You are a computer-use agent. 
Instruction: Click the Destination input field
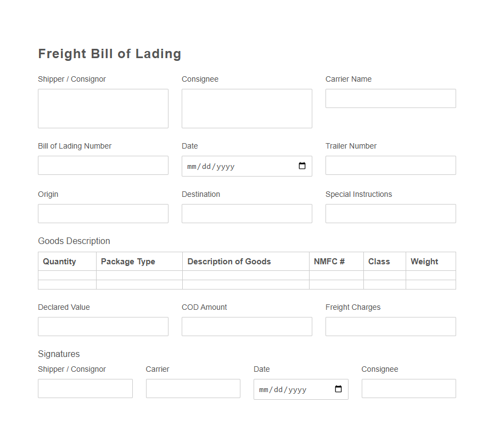[246, 213]
